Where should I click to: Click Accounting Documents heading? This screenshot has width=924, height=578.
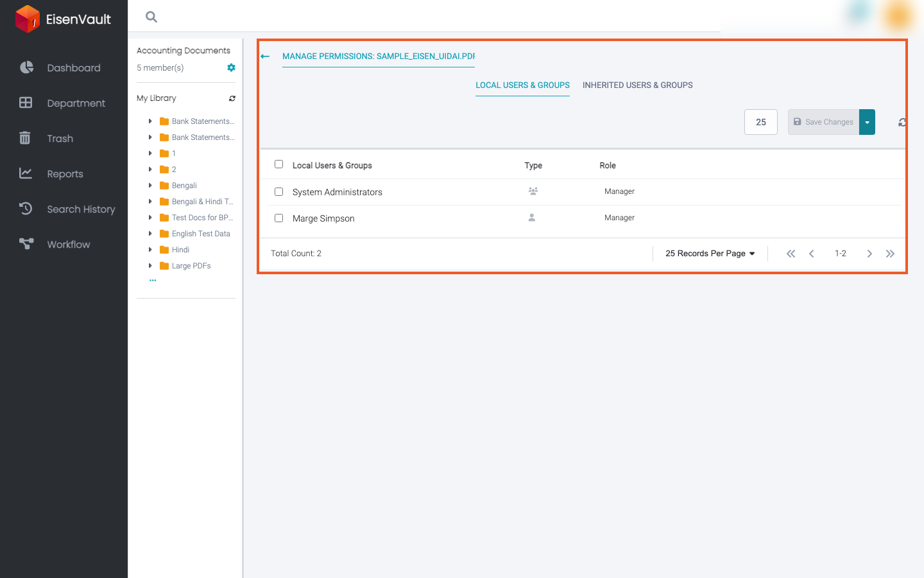pyautogui.click(x=184, y=50)
